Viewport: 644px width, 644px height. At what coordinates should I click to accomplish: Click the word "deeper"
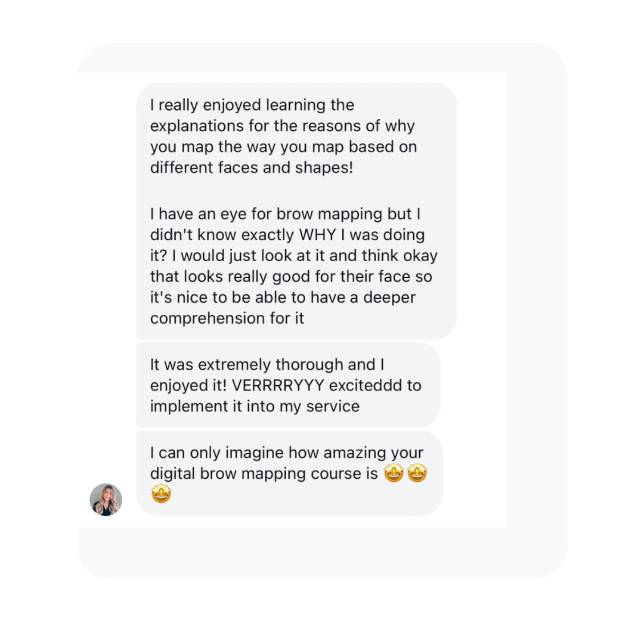point(389,298)
